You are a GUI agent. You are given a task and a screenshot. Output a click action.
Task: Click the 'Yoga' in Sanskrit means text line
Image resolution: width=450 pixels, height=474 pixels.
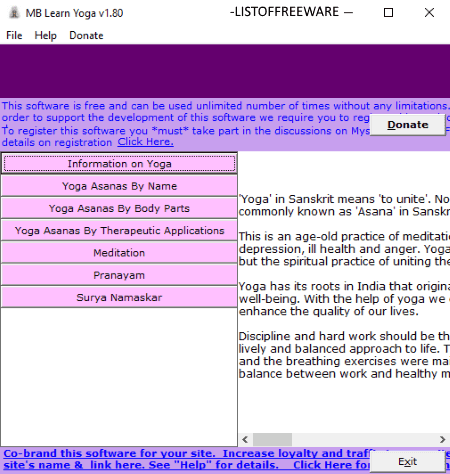344,199
